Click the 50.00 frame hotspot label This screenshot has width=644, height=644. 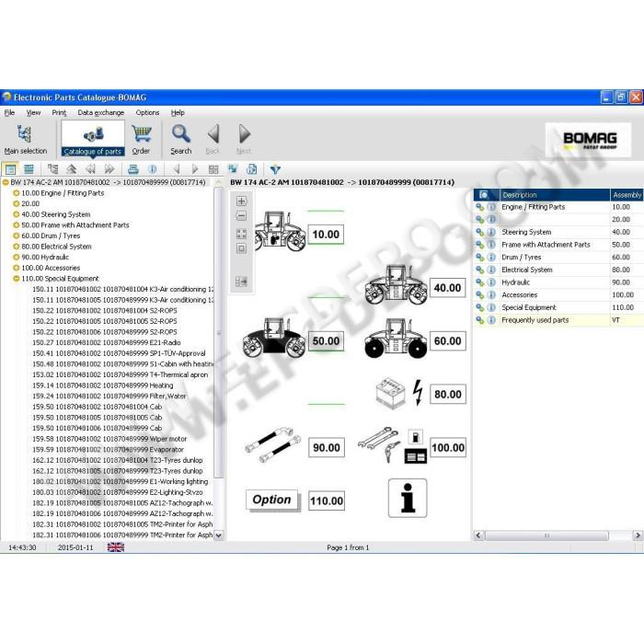326,341
